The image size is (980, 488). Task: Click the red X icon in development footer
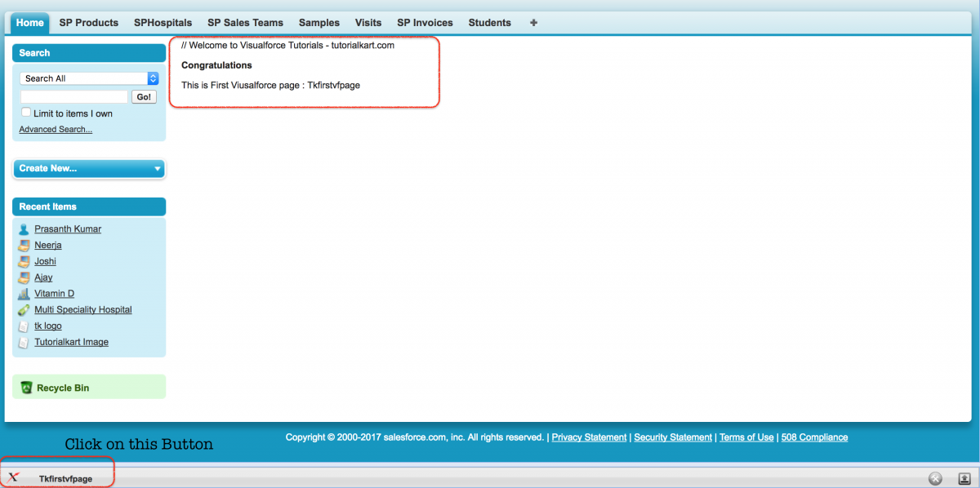[13, 478]
